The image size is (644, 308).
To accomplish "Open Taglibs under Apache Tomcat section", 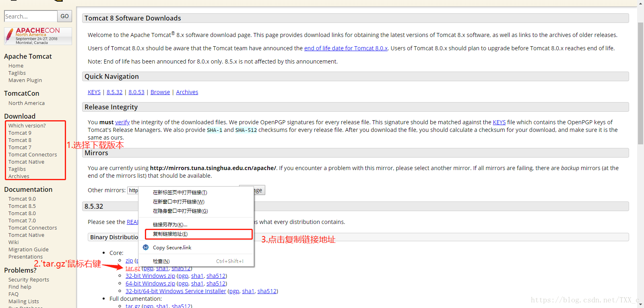I will (17, 73).
